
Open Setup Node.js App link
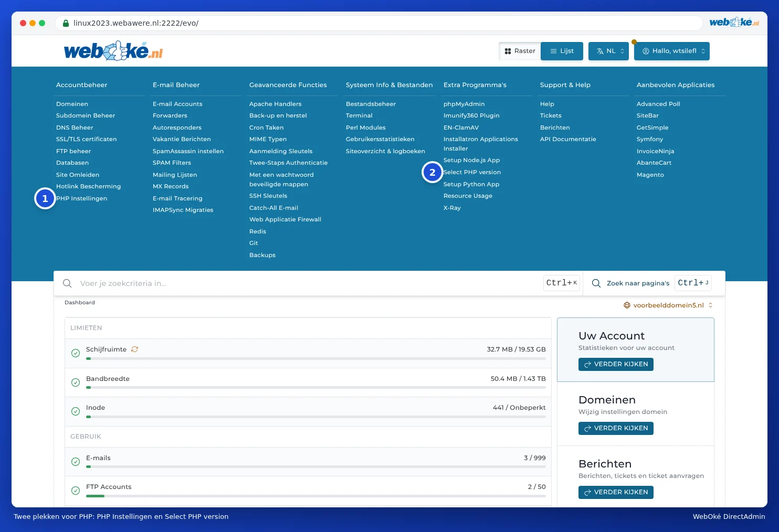(x=471, y=160)
